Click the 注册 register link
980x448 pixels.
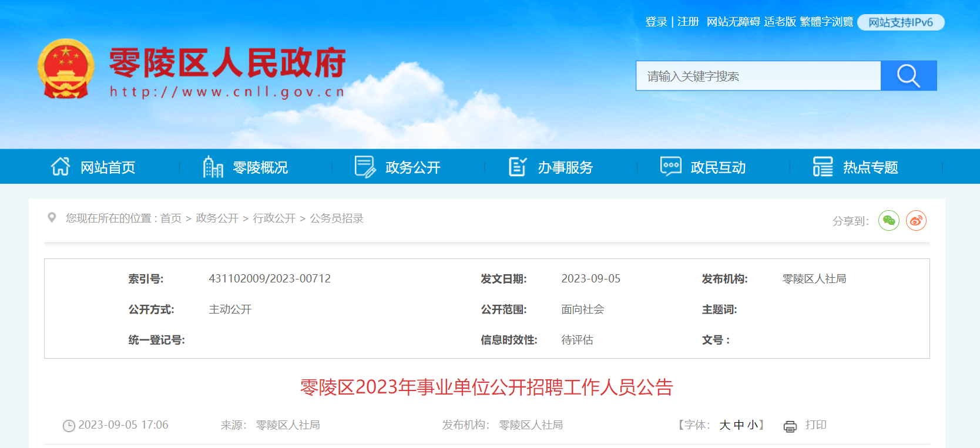tap(688, 22)
